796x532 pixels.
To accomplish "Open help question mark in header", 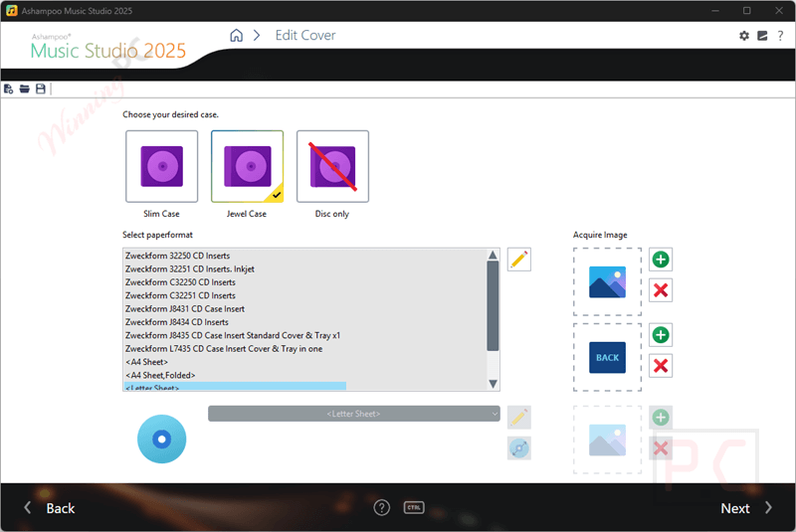I will [x=780, y=36].
